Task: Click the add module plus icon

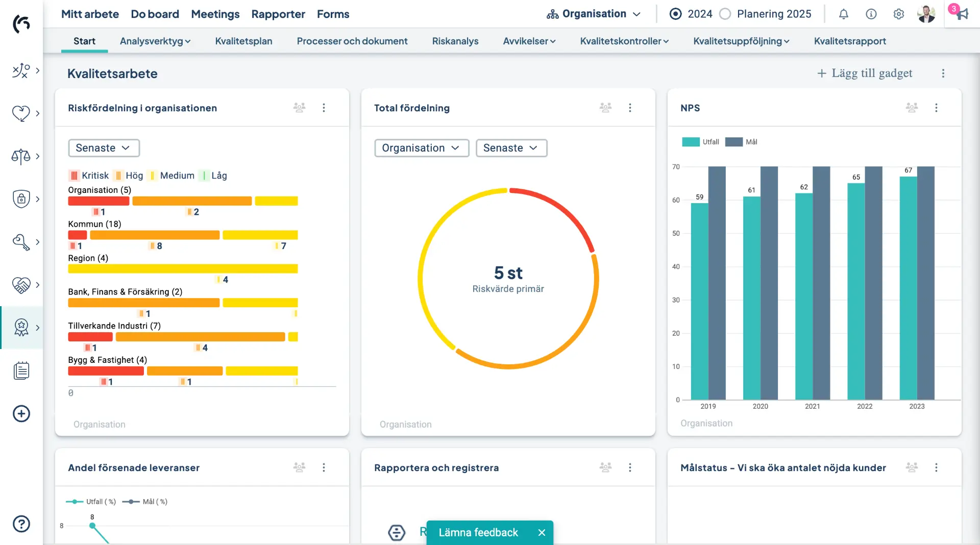Action: (21, 413)
